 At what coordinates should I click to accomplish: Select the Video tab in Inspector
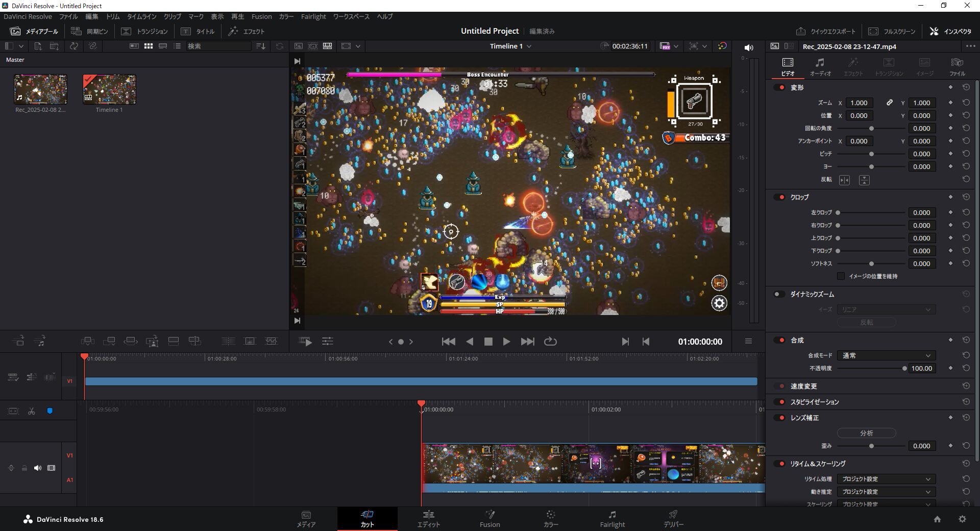click(788, 66)
